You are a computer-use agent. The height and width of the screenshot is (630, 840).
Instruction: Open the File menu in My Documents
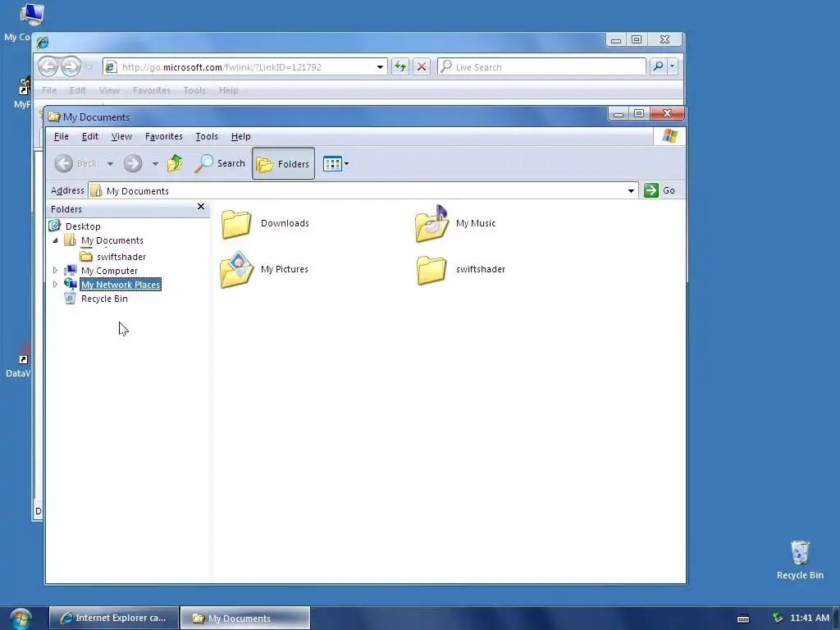[x=61, y=136]
